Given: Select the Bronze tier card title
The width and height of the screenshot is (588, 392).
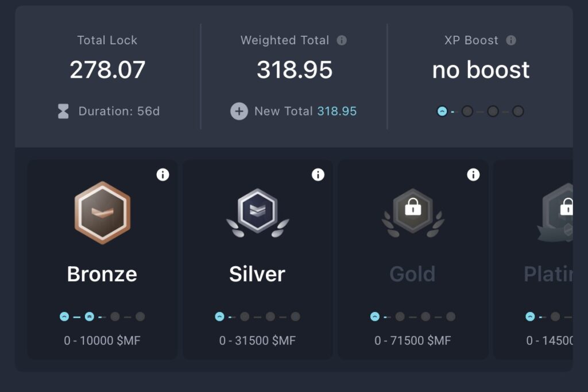Looking at the screenshot, I should (x=102, y=274).
